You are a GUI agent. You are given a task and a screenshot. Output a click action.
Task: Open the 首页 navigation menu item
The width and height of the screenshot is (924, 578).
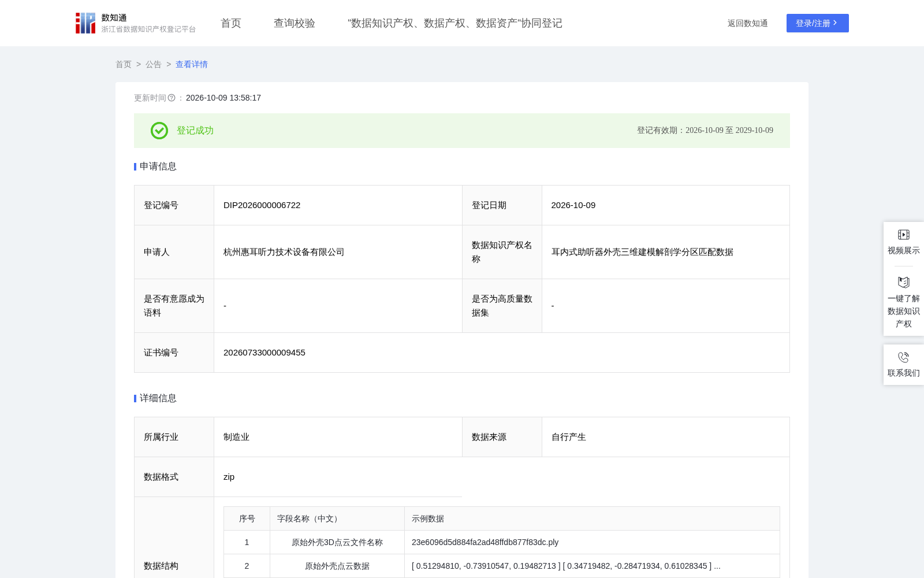pyautogui.click(x=231, y=23)
